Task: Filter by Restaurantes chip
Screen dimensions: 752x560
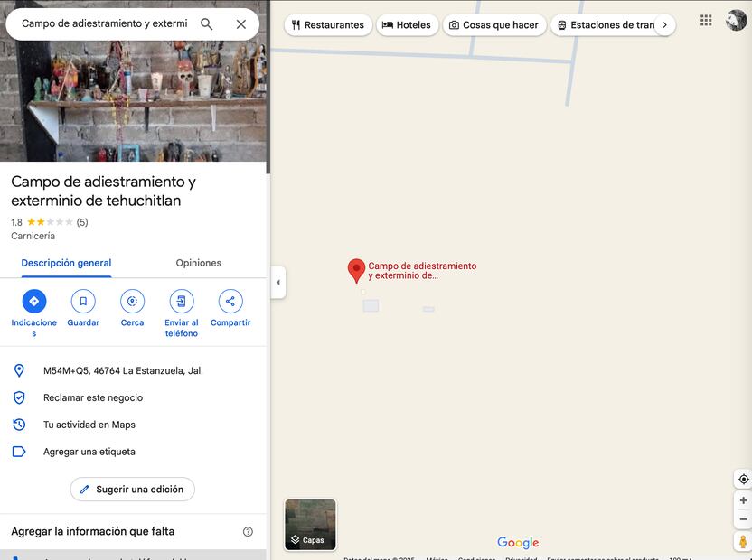Action: pos(327,25)
